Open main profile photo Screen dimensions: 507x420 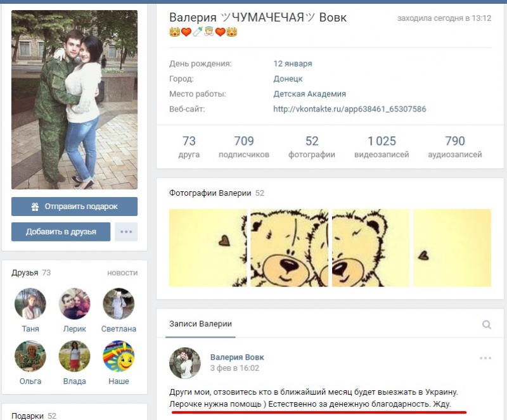pyautogui.click(x=74, y=99)
